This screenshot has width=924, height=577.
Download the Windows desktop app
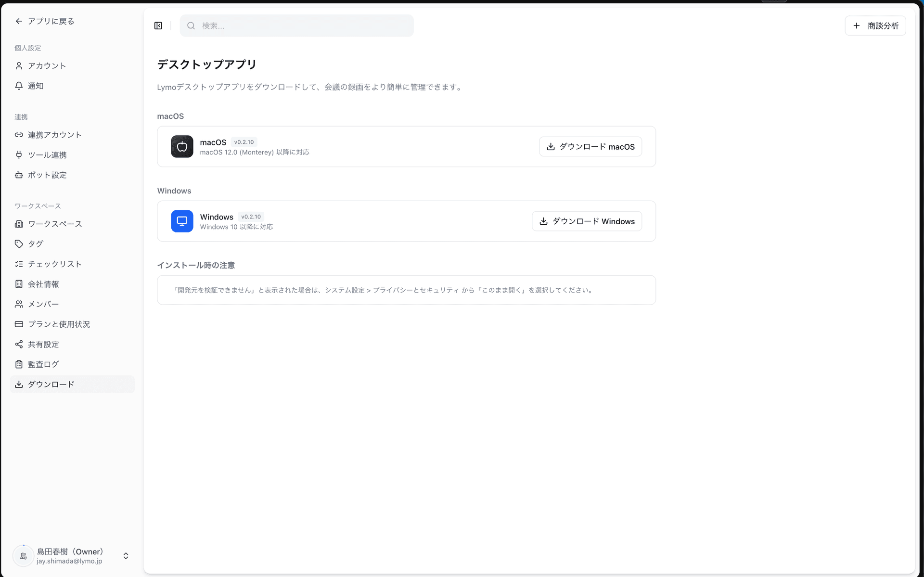pyautogui.click(x=587, y=221)
